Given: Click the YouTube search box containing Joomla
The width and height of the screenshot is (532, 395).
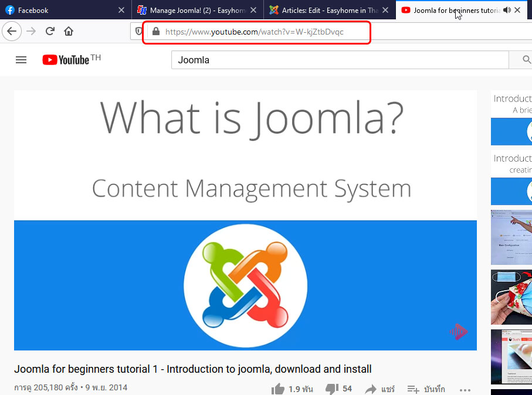Looking at the screenshot, I should pyautogui.click(x=340, y=60).
